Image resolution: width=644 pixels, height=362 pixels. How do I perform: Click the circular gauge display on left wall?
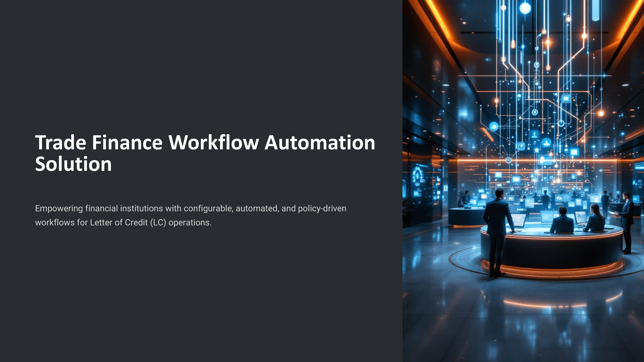point(418,176)
